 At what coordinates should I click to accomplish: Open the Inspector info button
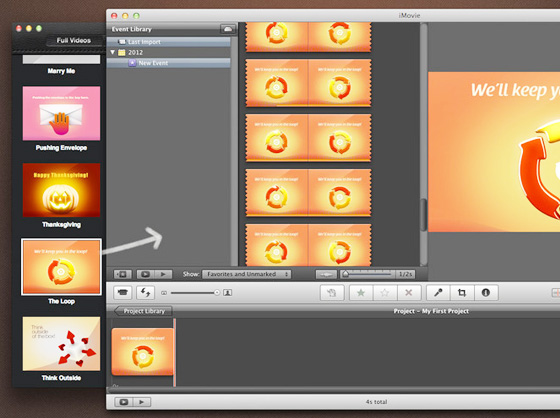coord(486,293)
